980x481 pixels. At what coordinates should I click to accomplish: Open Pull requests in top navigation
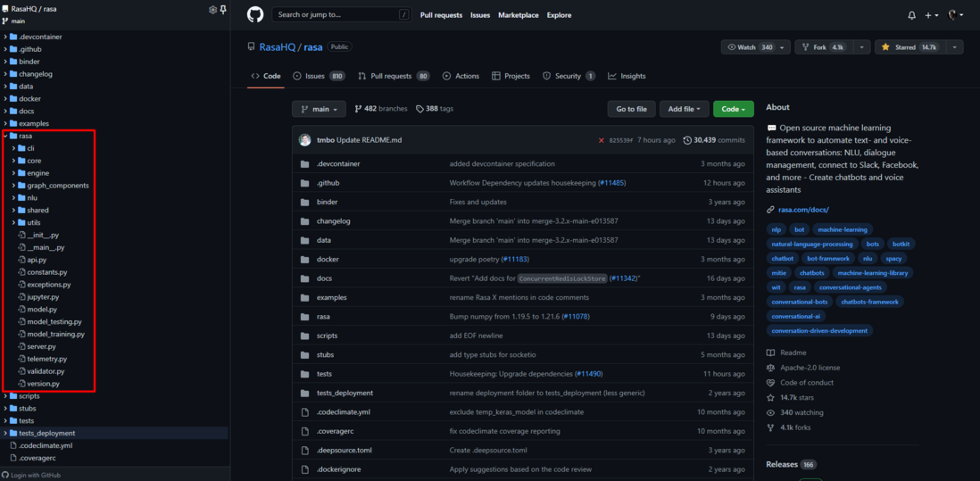pyautogui.click(x=441, y=15)
